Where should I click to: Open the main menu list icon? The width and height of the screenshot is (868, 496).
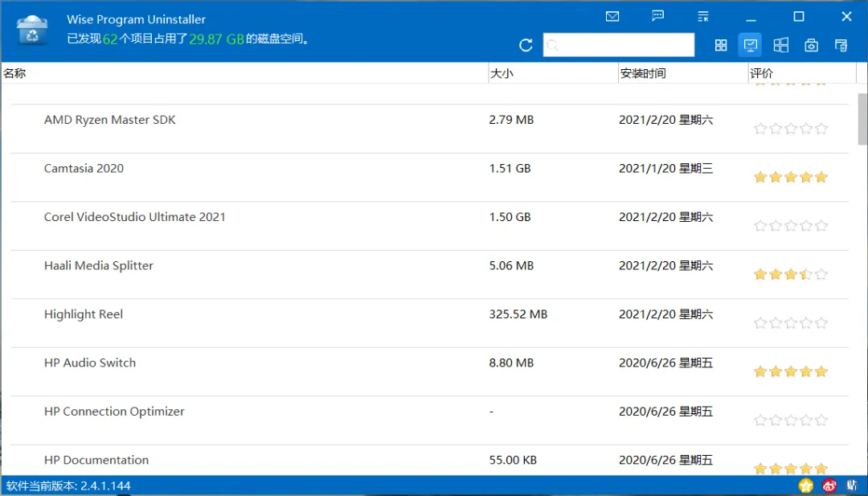[703, 16]
